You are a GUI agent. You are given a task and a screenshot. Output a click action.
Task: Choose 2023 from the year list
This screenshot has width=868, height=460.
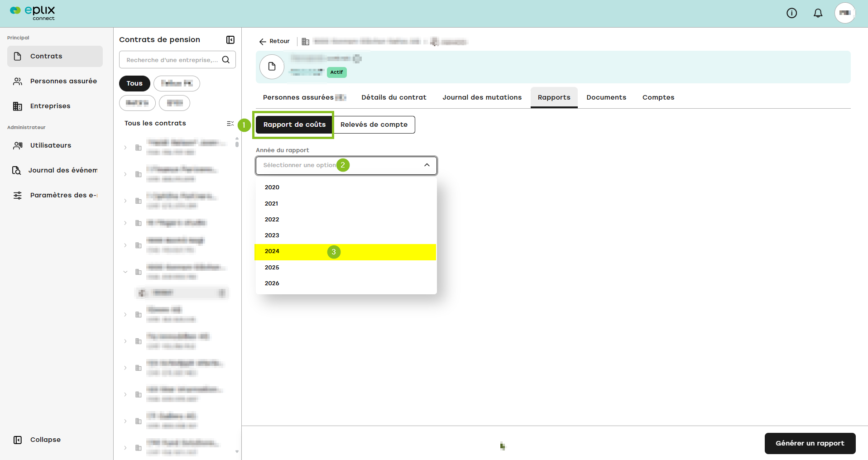(346, 235)
